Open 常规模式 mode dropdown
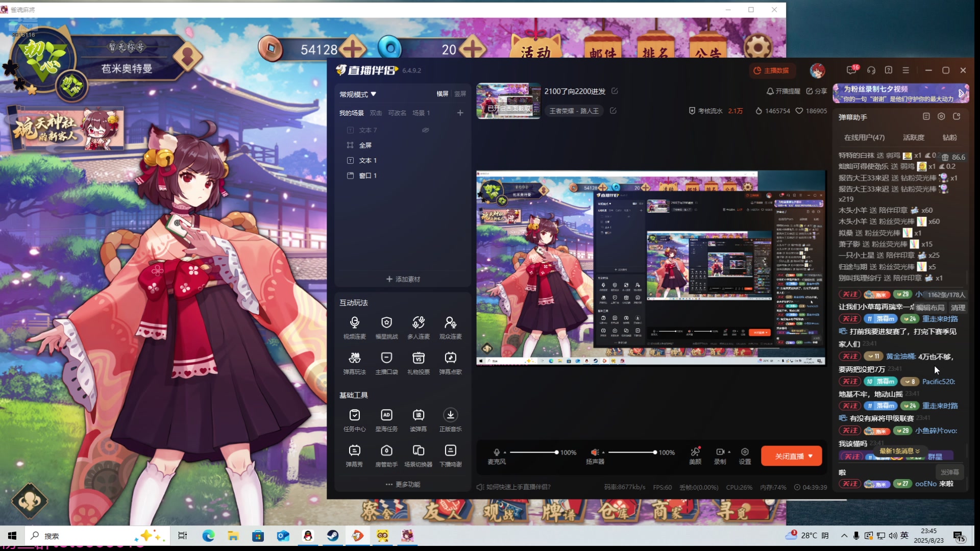The width and height of the screenshot is (980, 551). point(358,94)
